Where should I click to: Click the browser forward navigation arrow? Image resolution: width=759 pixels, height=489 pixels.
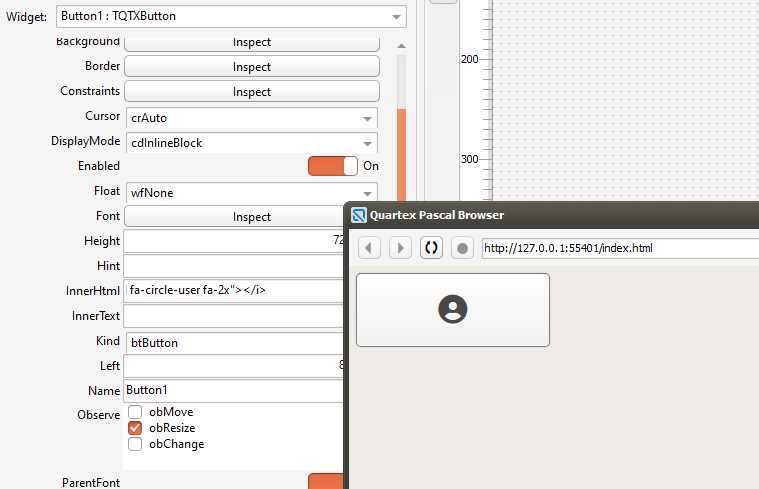[400, 248]
